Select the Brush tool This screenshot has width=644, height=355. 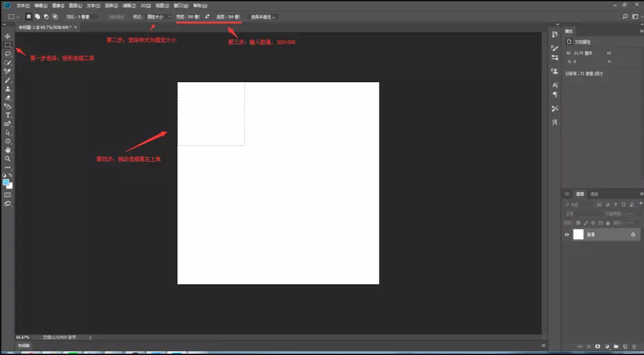point(7,80)
